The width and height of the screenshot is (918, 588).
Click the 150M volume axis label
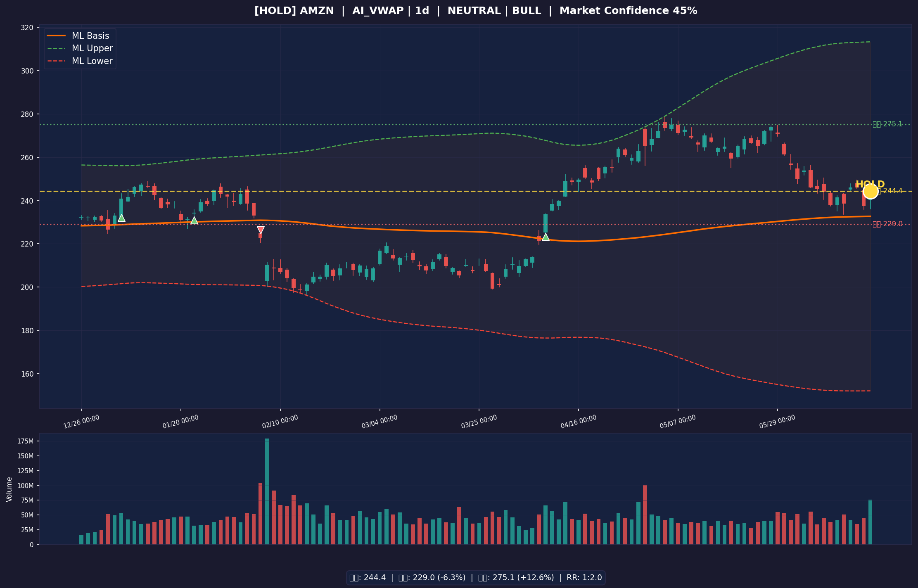[x=26, y=456]
